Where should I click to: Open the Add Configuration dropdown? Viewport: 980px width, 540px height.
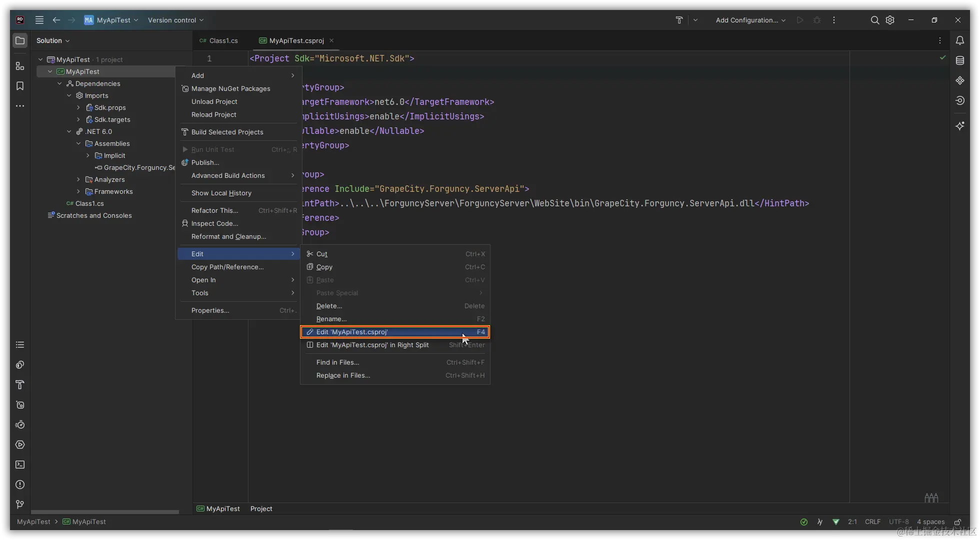[750, 20]
